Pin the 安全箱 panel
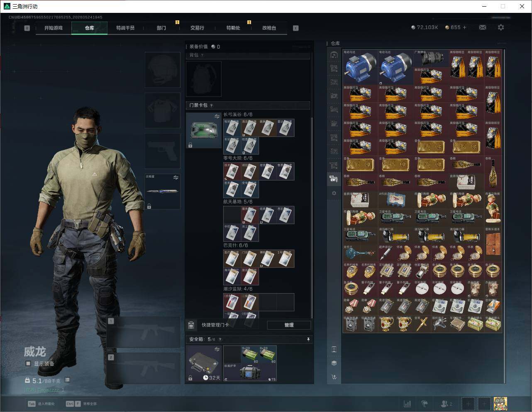Screen dimensions: 532x412 pyautogui.click(x=308, y=339)
